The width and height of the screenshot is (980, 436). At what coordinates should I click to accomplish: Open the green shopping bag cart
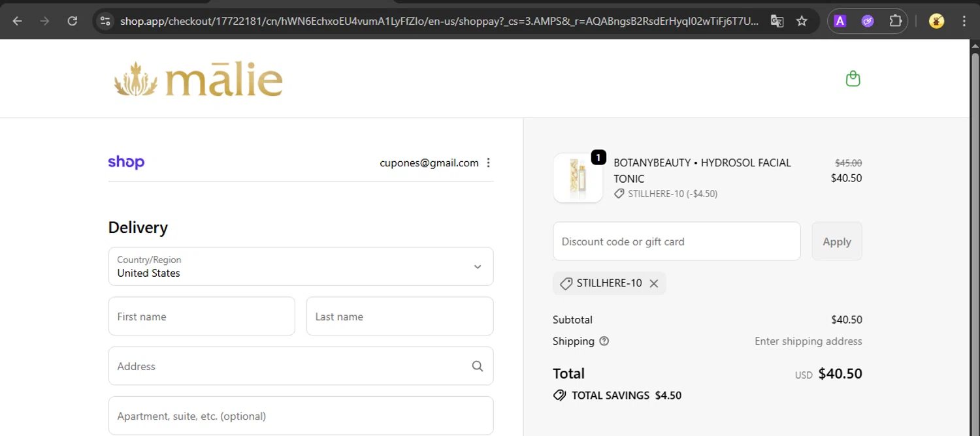[x=853, y=79]
